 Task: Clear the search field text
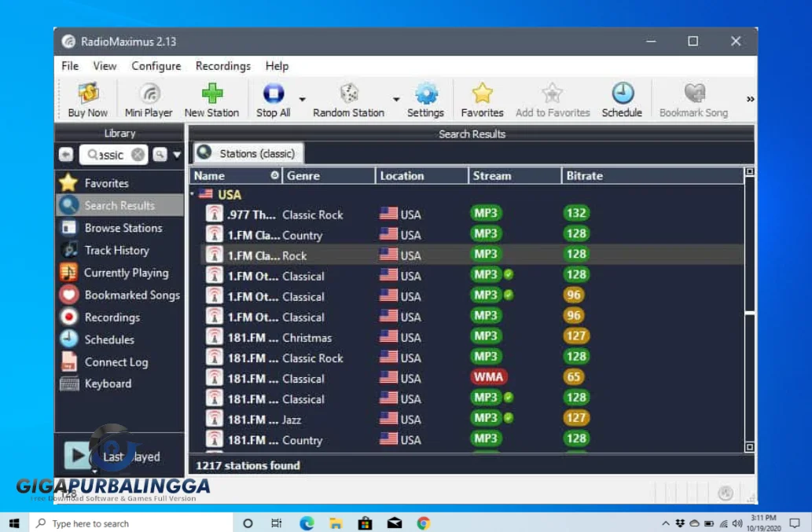138,155
